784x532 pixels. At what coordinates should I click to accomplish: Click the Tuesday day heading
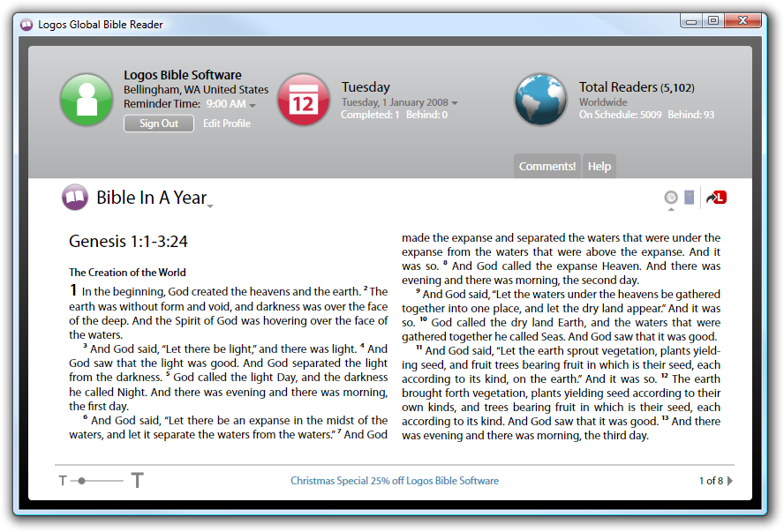point(366,87)
